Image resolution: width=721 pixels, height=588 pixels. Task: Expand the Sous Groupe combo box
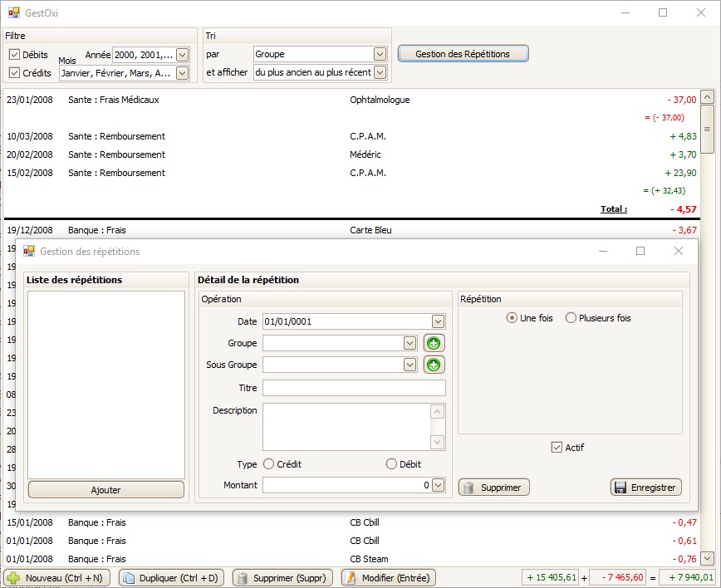(x=410, y=365)
